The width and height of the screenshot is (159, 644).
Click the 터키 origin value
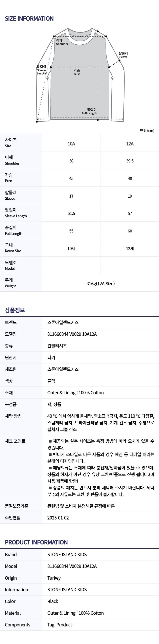pos(51,357)
